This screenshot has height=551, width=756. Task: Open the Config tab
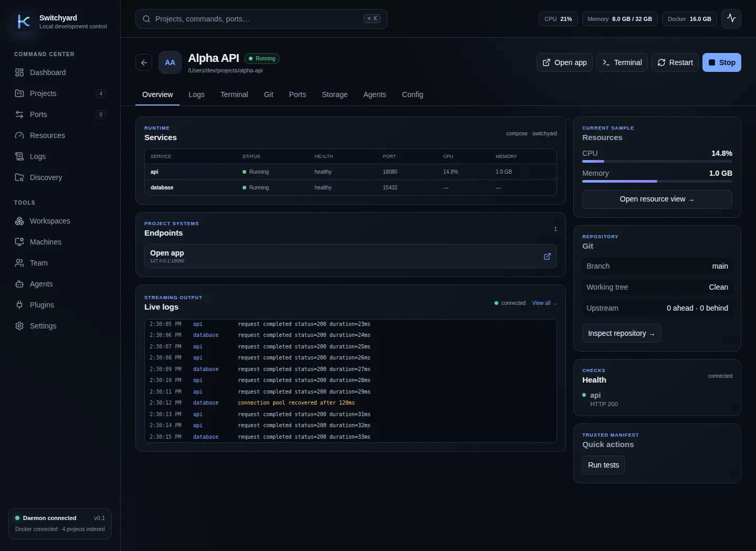[x=413, y=94]
